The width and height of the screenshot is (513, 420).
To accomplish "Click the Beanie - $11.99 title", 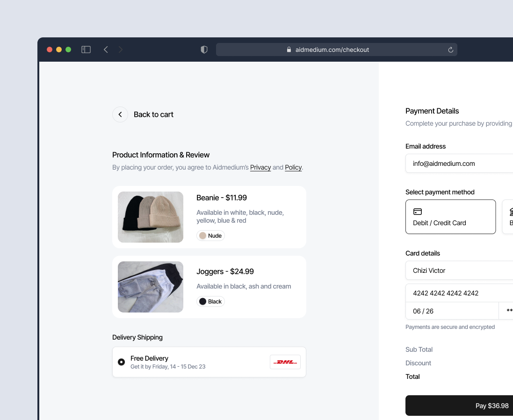I will pyautogui.click(x=222, y=198).
